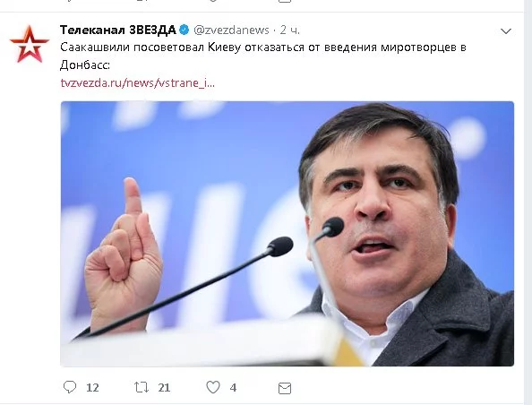
Task: Click the envelope icon of the tweet above
Action: (x=285, y=1)
